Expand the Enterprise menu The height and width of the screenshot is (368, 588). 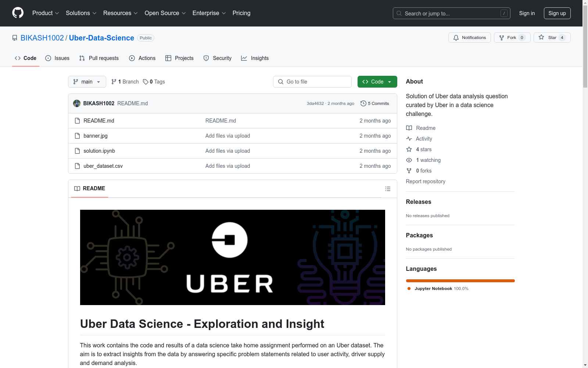(x=209, y=13)
